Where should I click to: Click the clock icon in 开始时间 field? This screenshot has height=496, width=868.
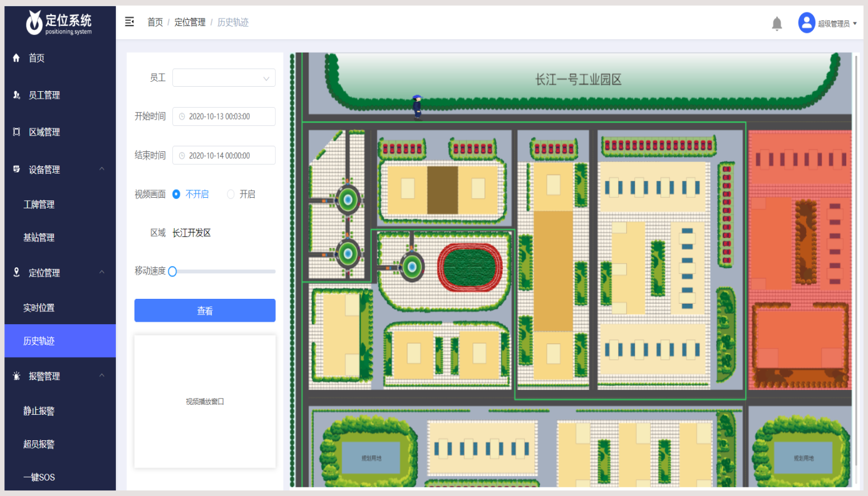pyautogui.click(x=182, y=117)
